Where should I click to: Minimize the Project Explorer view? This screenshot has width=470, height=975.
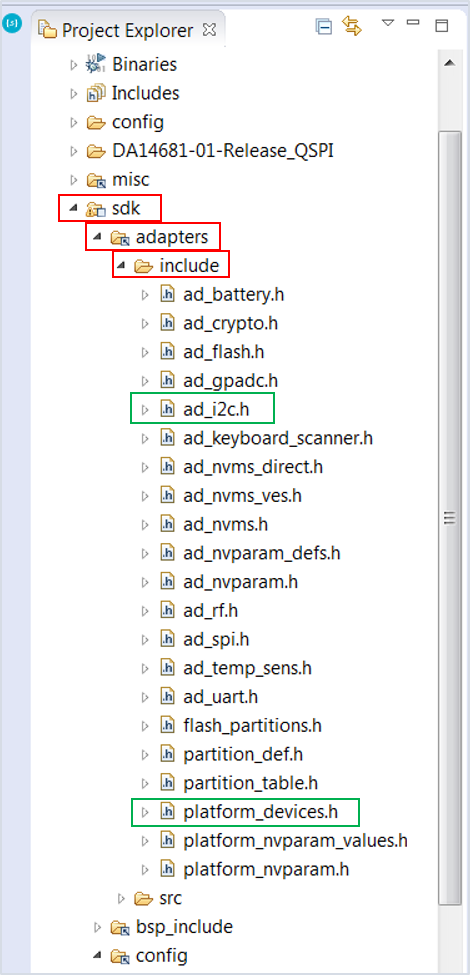413,22
